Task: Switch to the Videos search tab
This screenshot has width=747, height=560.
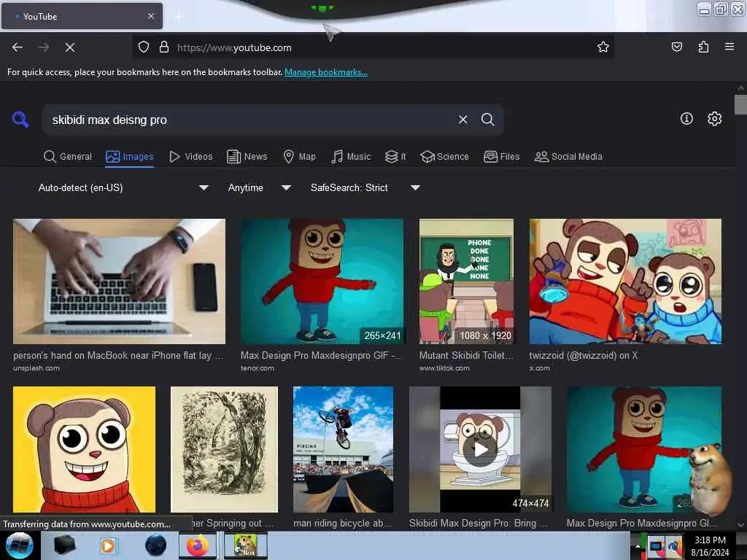Action: pos(190,157)
